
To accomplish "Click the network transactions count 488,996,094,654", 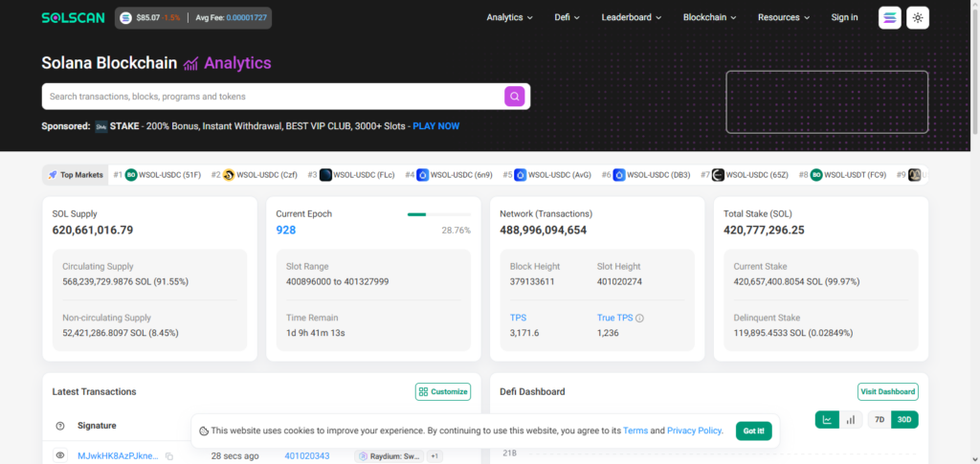I will tap(544, 230).
